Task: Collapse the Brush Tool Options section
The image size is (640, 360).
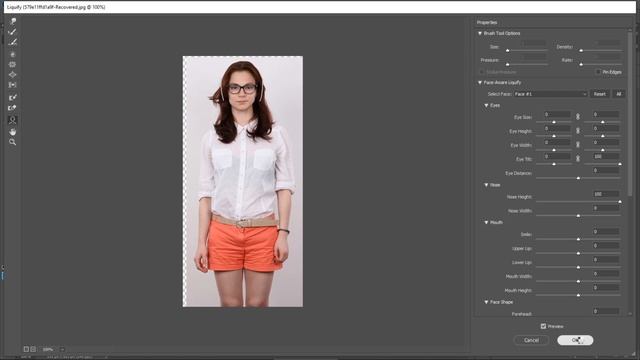Action: (x=480, y=33)
